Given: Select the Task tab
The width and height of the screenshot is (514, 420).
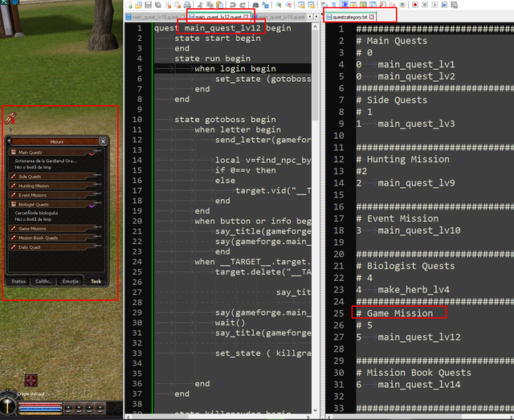Looking at the screenshot, I should tap(96, 281).
